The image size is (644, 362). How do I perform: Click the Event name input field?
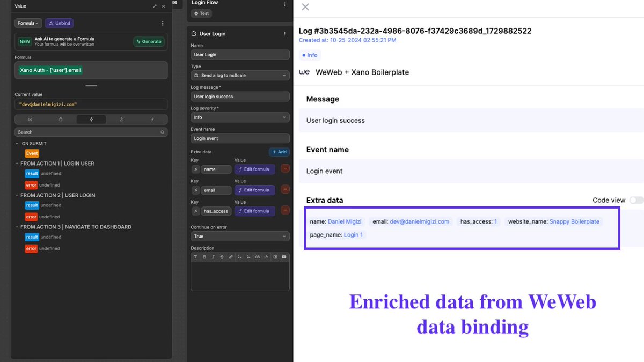tap(240, 138)
